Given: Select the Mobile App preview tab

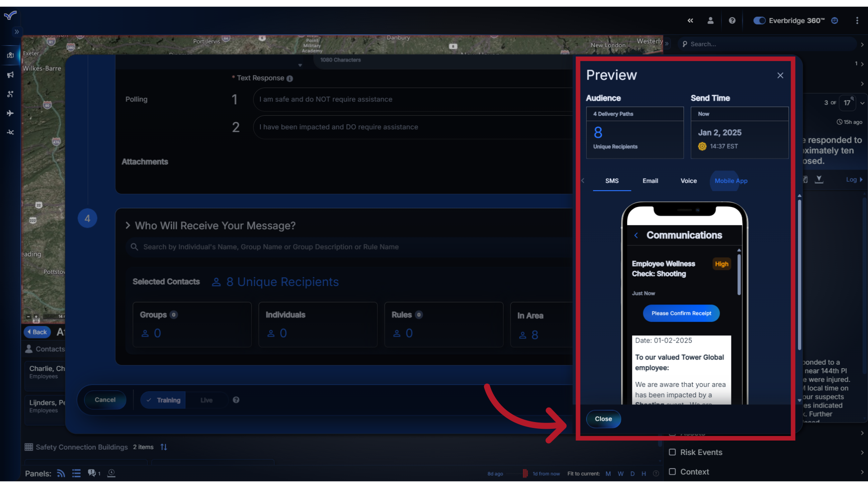Looking at the screenshot, I should (730, 181).
